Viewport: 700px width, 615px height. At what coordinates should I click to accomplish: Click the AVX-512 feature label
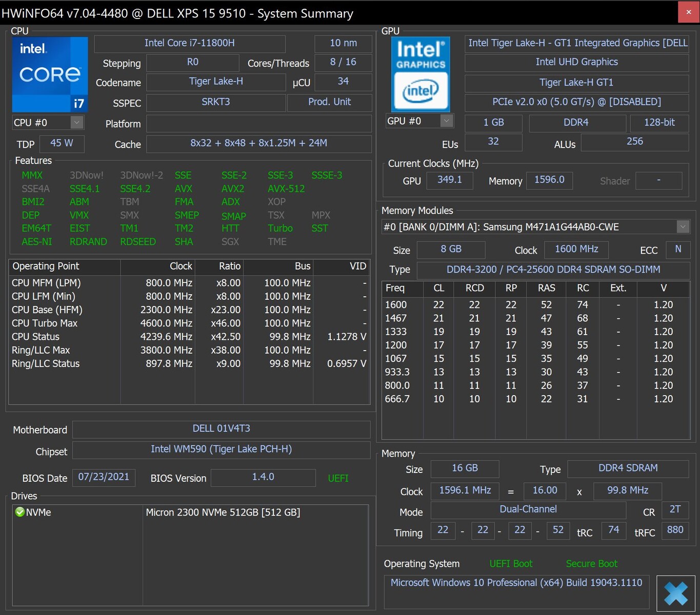(286, 189)
